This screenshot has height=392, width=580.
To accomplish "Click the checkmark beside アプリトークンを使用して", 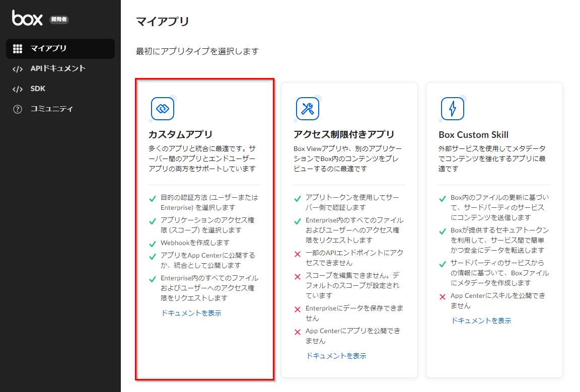I will 298,199.
